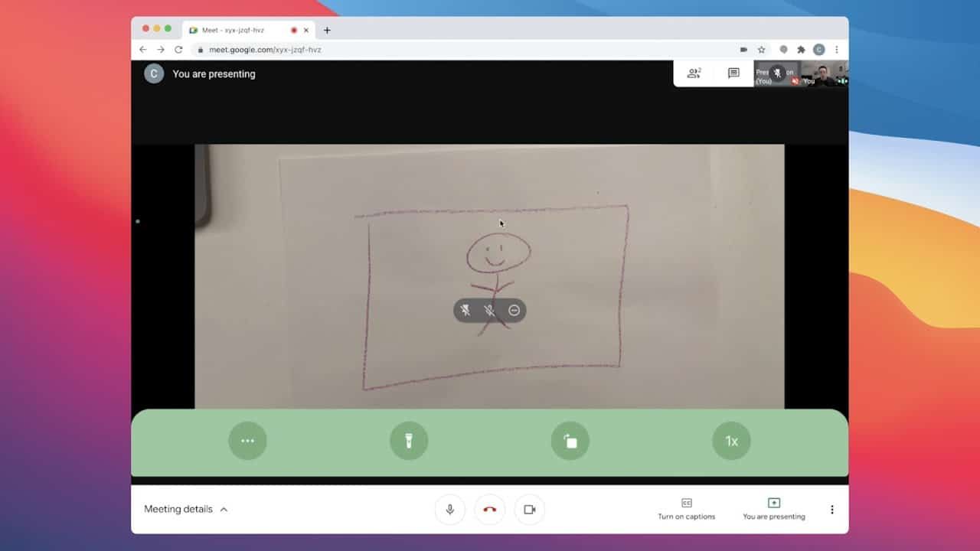
Task: Click the three-dots button in green bar
Action: tap(247, 441)
